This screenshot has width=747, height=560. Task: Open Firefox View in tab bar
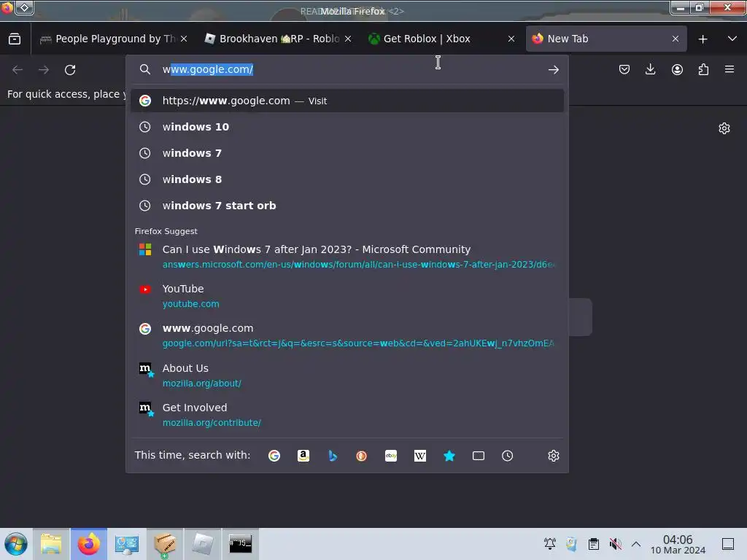click(15, 39)
